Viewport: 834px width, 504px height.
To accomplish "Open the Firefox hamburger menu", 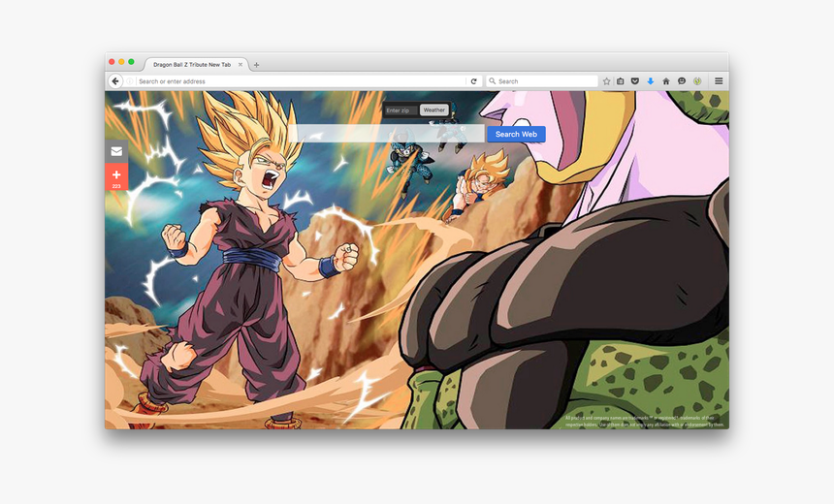I will pos(719,81).
